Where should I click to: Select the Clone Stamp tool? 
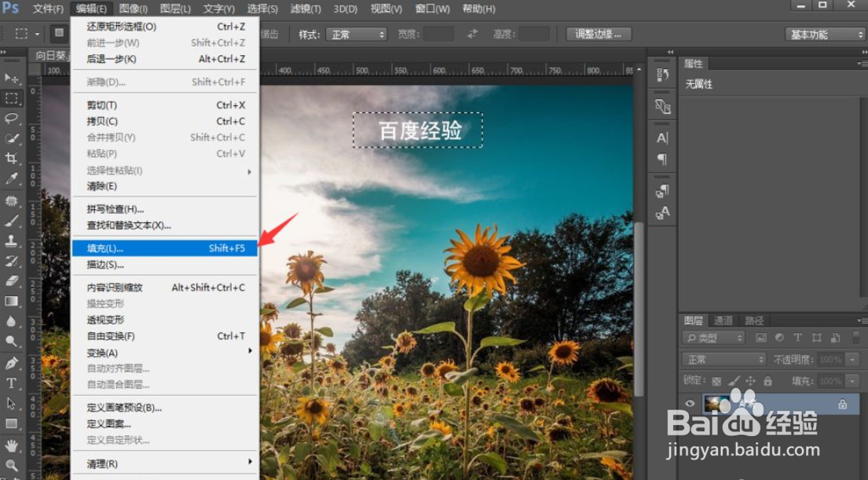pos(11,241)
